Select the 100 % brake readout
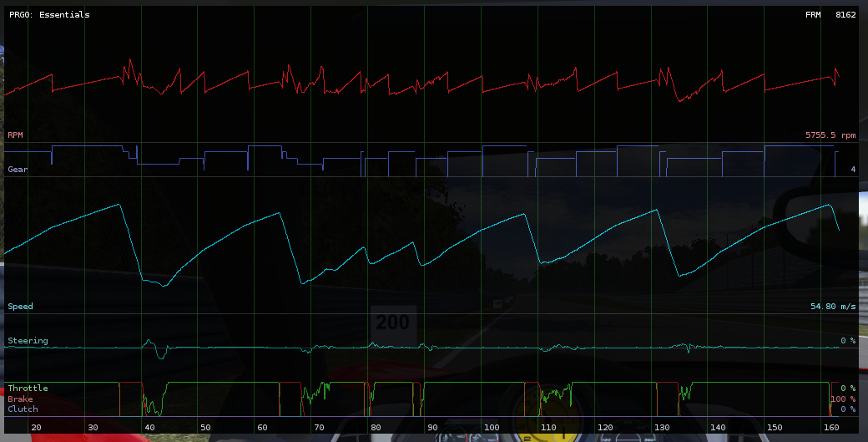This screenshot has height=442, width=868. point(843,399)
